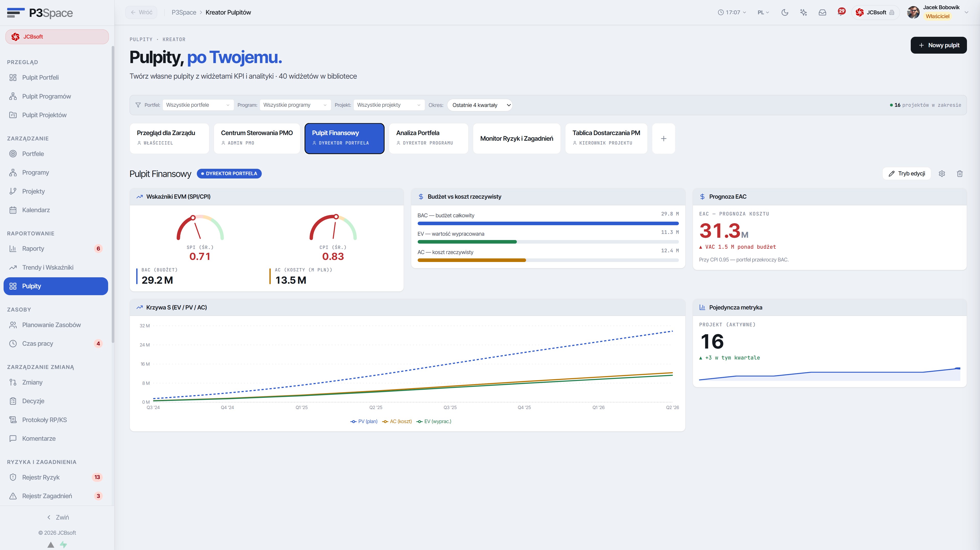
Task: Expand the Portfel filter dropdown
Action: coord(198,105)
